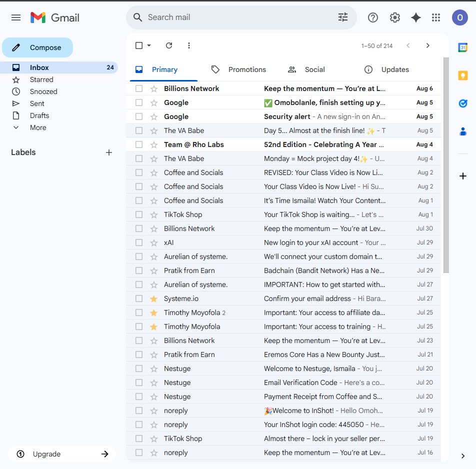The height and width of the screenshot is (469, 476).
Task: Open 52nd Edition Rho Labs email
Action: [x=284, y=145]
